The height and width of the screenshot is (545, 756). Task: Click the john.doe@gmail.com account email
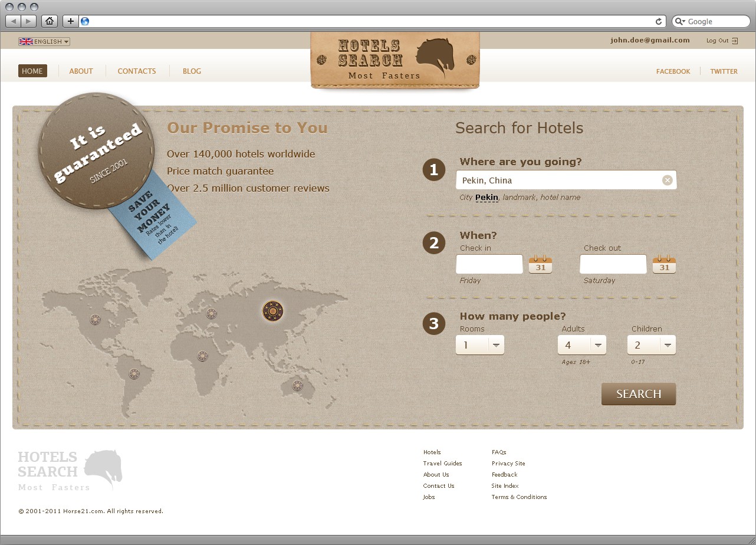tap(650, 40)
